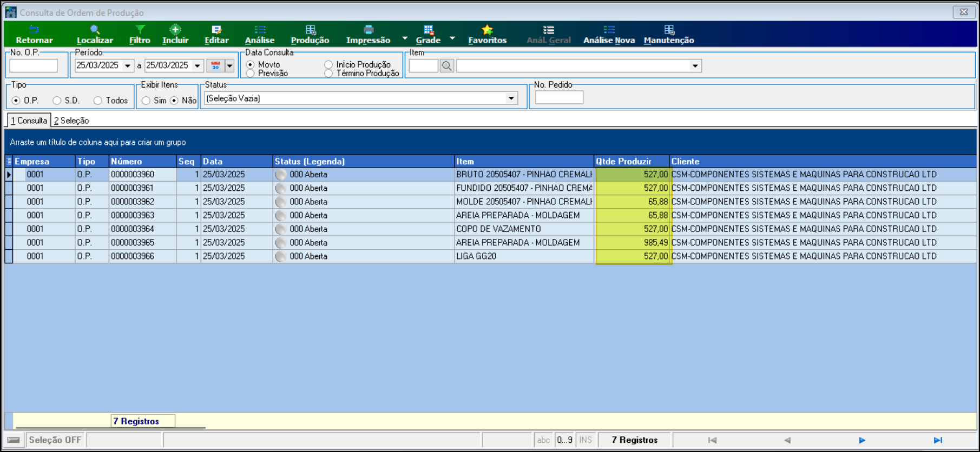Open the Manutenção toolbar item
The width and height of the screenshot is (980, 452).
coord(669,35)
